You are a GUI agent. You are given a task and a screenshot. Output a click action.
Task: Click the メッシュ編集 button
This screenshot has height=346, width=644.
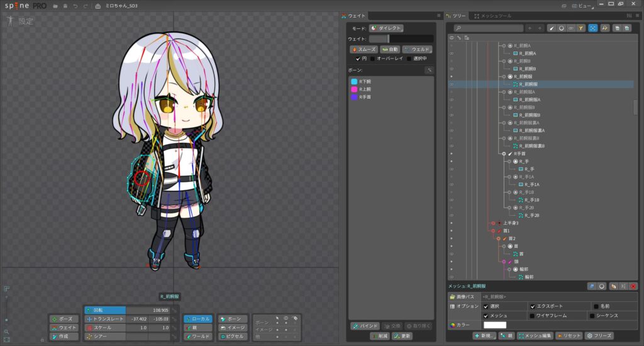(x=535, y=336)
